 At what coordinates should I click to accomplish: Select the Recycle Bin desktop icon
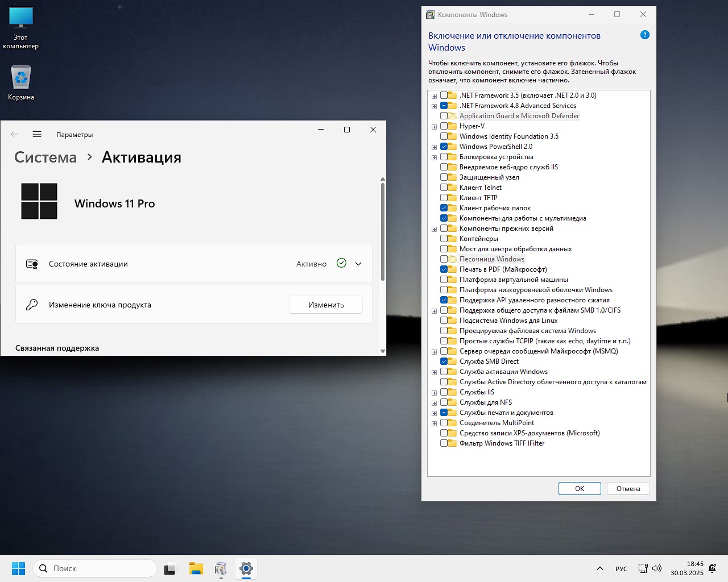(x=21, y=83)
